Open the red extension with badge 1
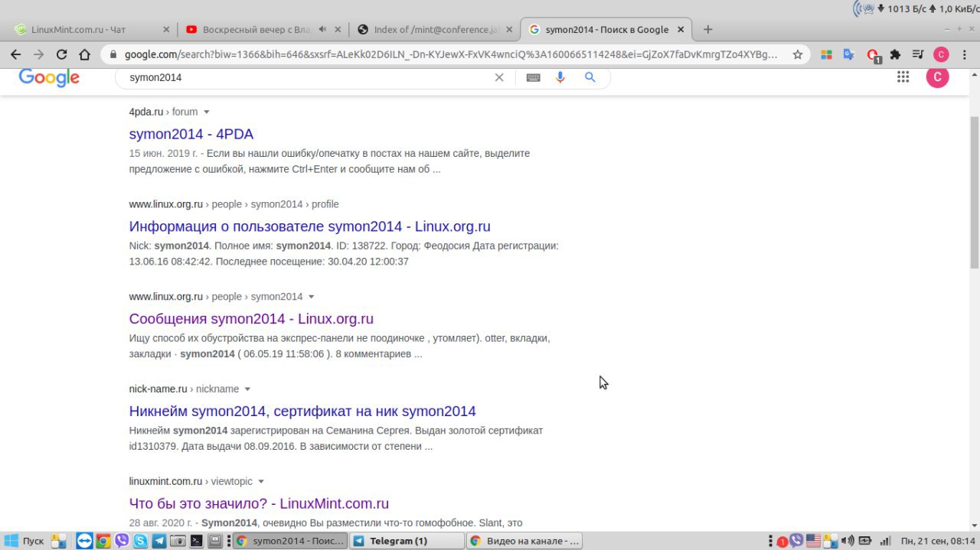Screen dimensions: 980x550 pos(873,55)
